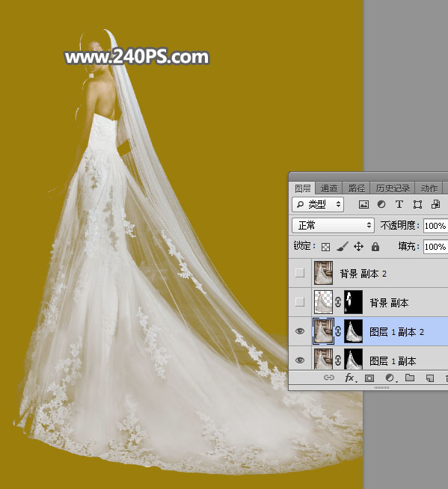
Task: Select the 背景 副本 2 layer thumbnail
Action: coord(323,273)
